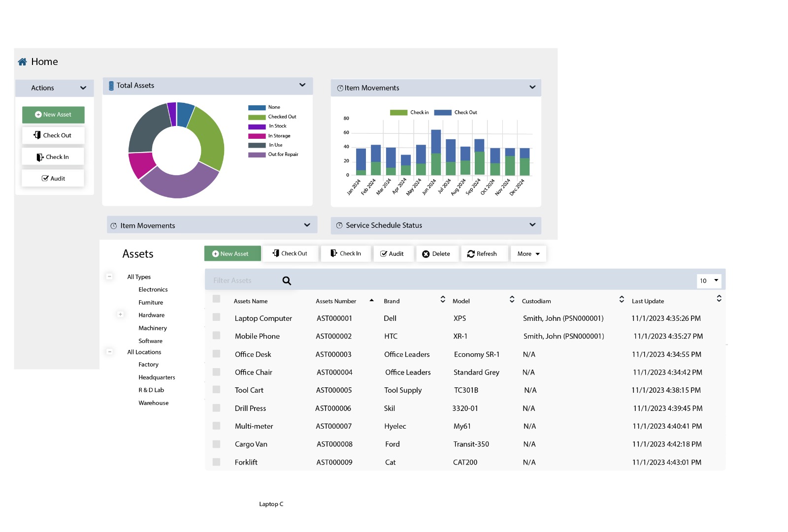
Task: Click the Home house icon
Action: click(22, 62)
